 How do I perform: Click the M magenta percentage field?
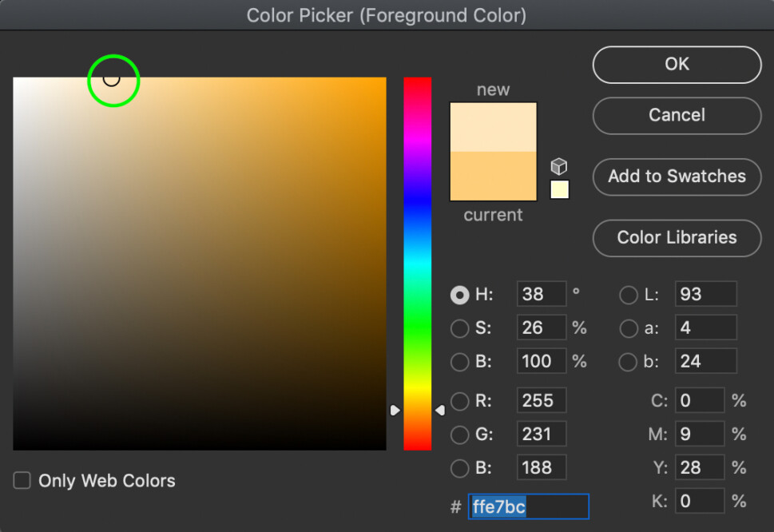click(x=700, y=434)
